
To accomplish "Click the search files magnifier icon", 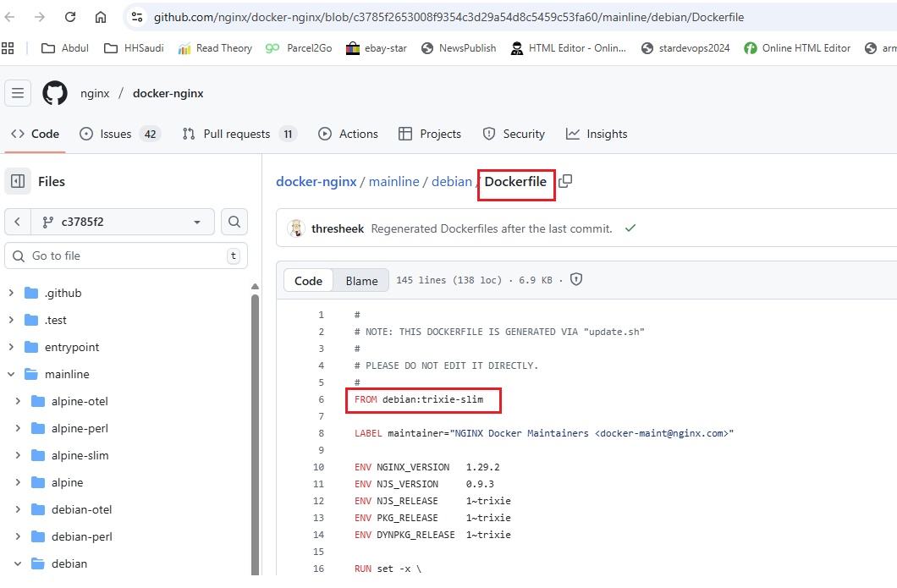I will (x=234, y=222).
